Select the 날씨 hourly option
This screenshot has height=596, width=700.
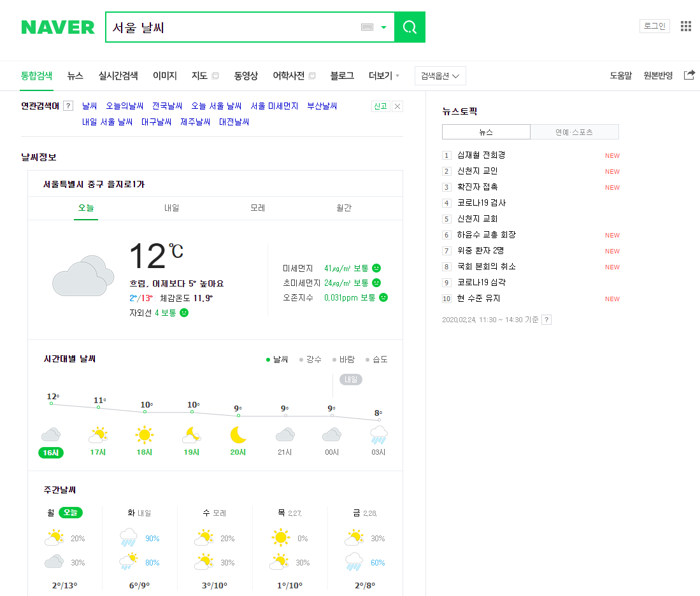coord(277,359)
